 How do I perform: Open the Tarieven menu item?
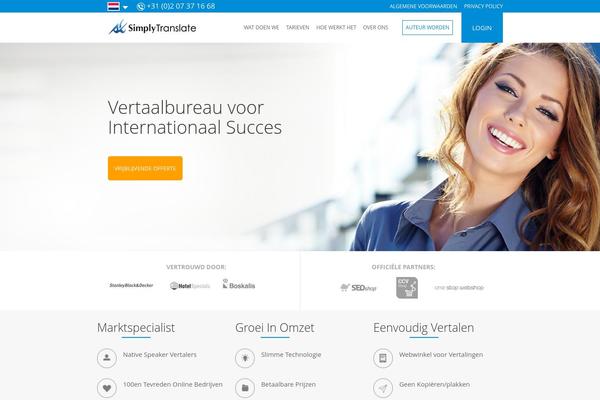(298, 28)
